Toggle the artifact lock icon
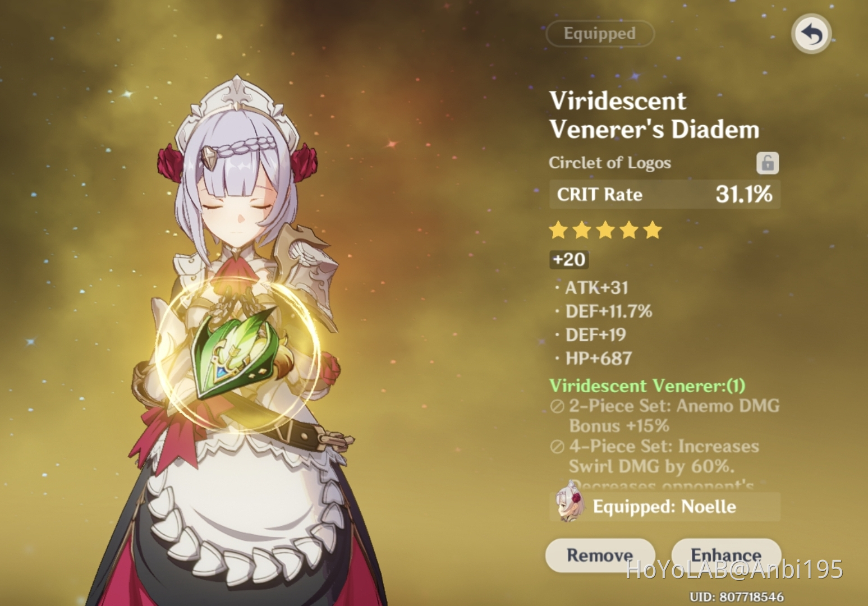This screenshot has width=868, height=606. click(x=767, y=163)
